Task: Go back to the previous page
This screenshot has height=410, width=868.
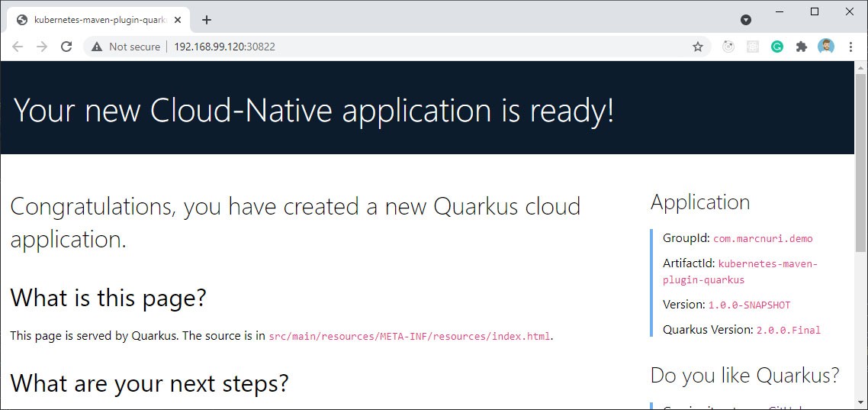Action: [18, 47]
